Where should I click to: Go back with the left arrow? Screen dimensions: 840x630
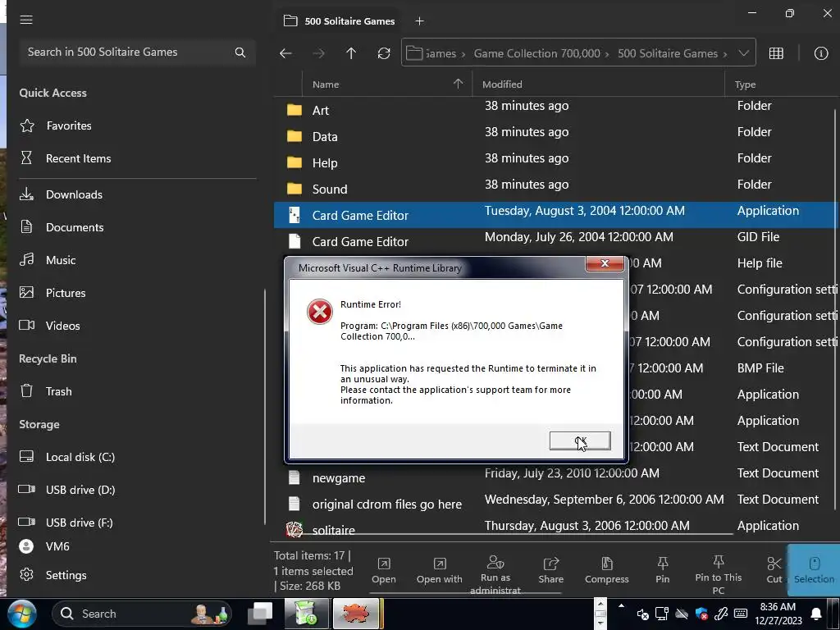click(x=285, y=53)
